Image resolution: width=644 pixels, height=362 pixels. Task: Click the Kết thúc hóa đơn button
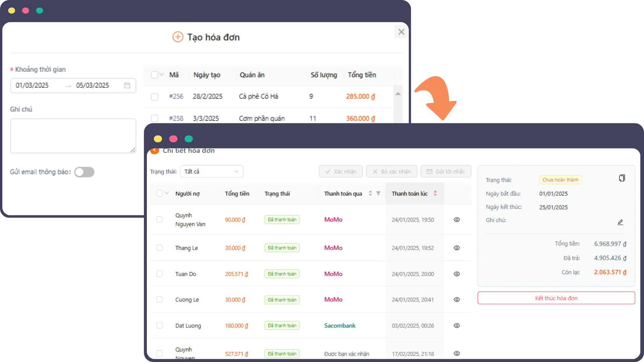(556, 298)
